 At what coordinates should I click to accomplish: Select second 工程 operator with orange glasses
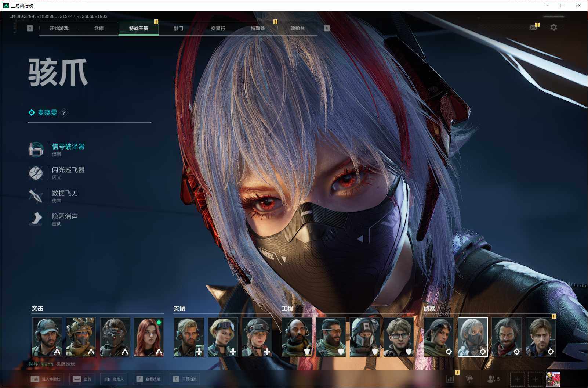[x=331, y=337]
